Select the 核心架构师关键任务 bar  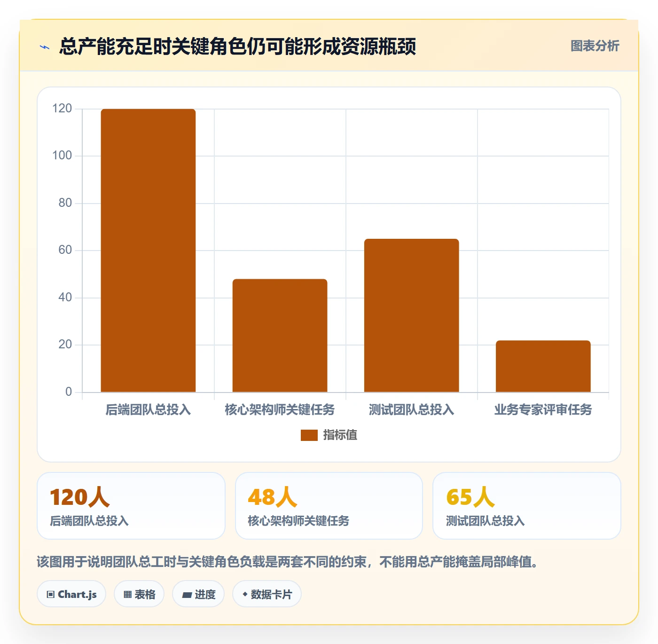point(280,336)
